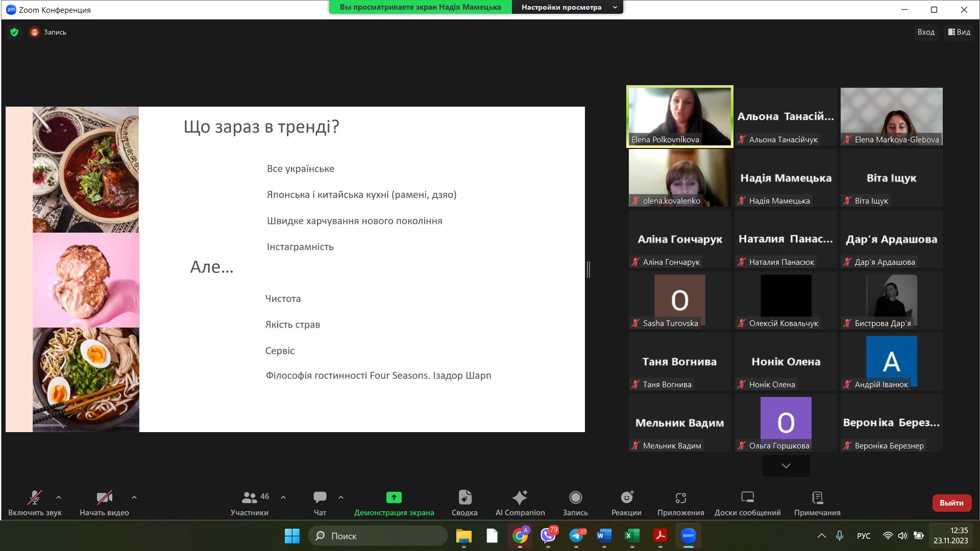Toggle recording with Запись button
The height and width of the screenshot is (551, 980).
tap(575, 503)
